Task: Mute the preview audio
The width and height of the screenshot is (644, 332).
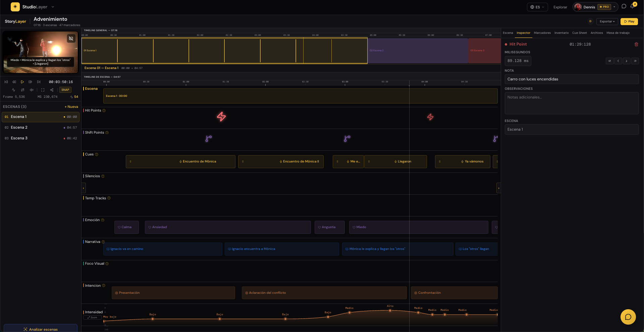Action: click(32, 90)
